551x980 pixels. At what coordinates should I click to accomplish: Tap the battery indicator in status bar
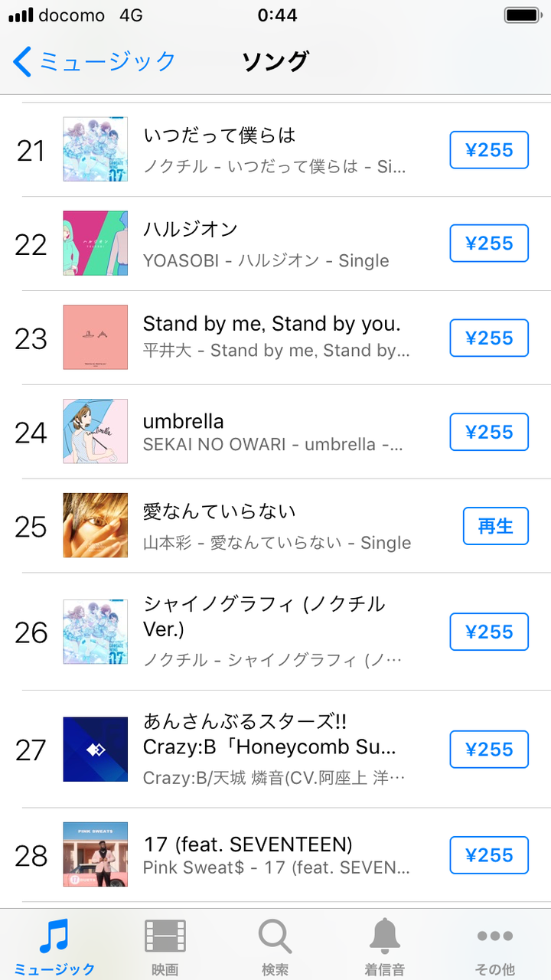tap(523, 15)
